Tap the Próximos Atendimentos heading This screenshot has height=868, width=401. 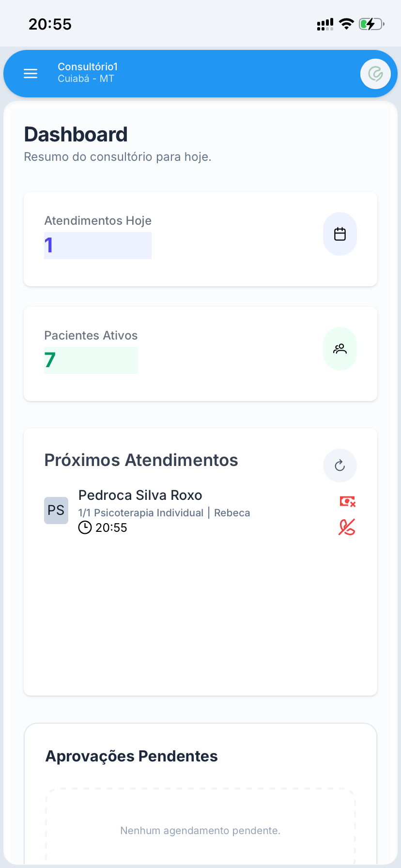[x=141, y=460]
